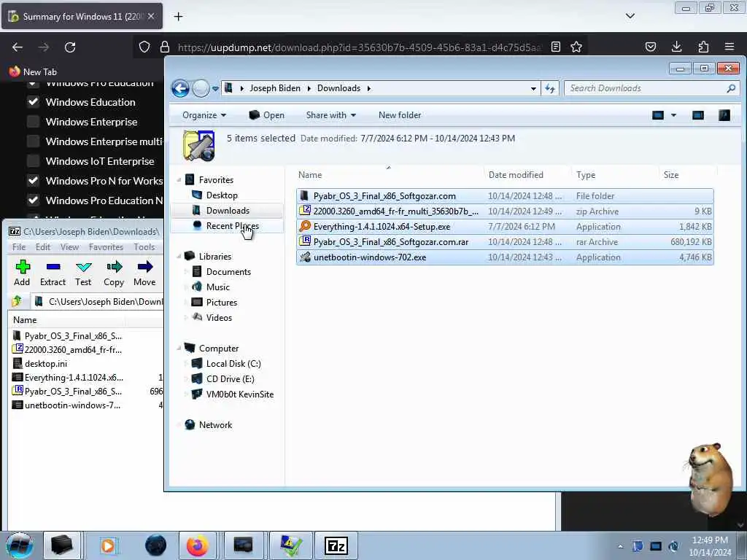747x560 pixels.
Task: Open the view options dropdown arrow
Action: click(x=673, y=115)
